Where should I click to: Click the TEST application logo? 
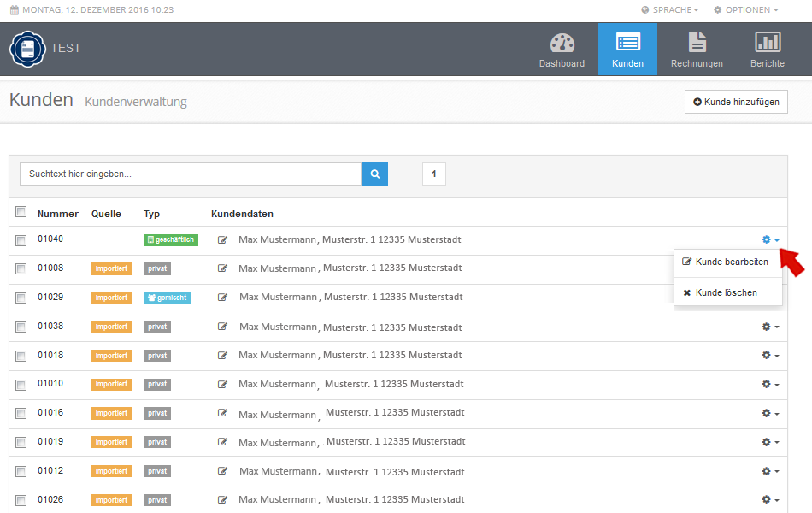[x=27, y=49]
